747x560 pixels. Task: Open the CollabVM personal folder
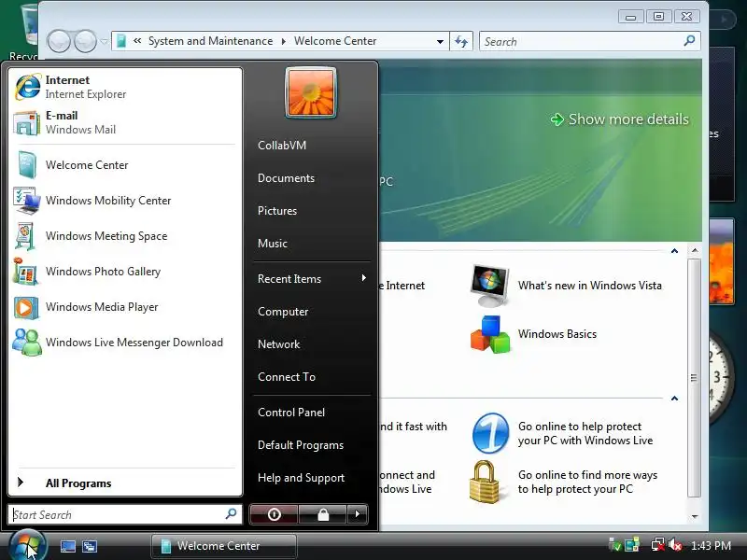(x=282, y=146)
